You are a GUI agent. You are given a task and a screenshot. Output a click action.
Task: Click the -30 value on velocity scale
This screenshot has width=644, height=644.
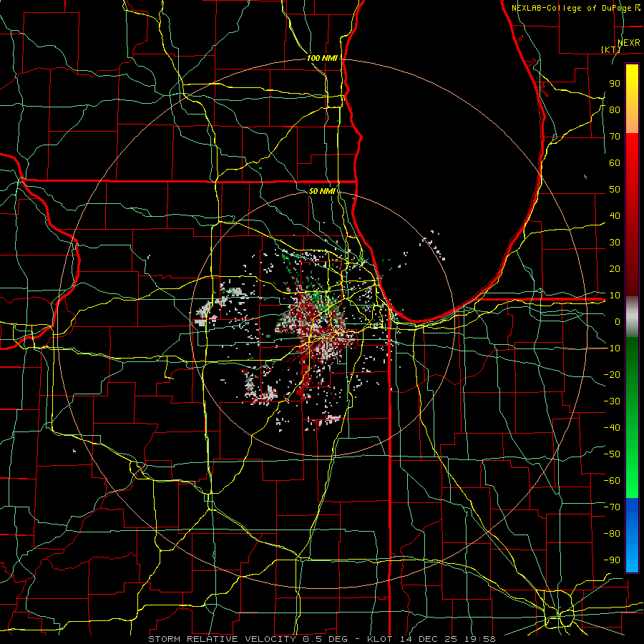[x=612, y=401]
